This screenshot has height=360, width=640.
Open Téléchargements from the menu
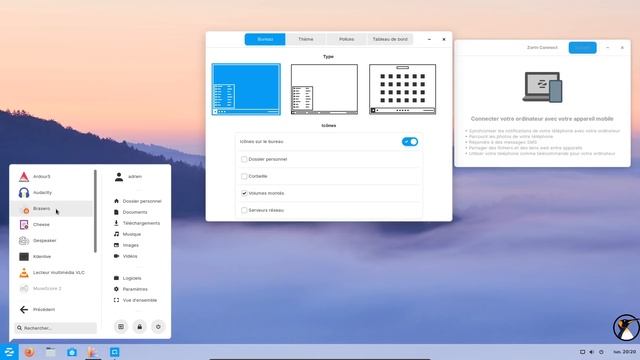tap(136, 223)
